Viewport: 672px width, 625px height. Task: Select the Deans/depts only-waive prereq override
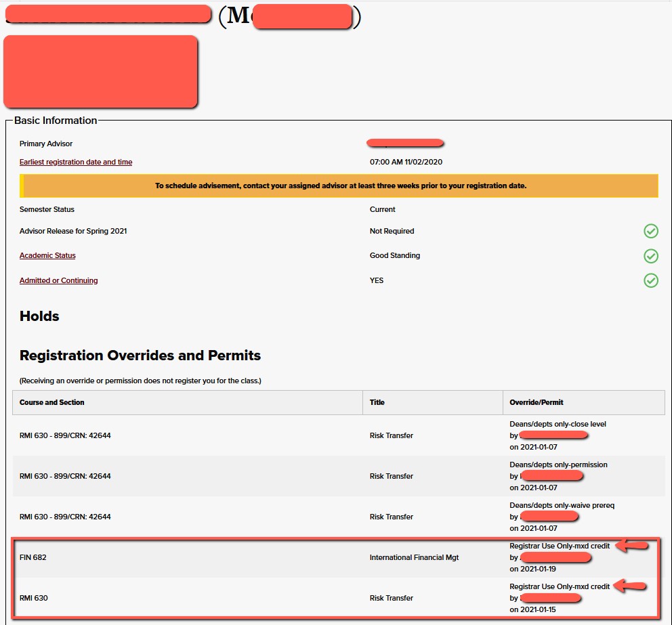tap(562, 505)
